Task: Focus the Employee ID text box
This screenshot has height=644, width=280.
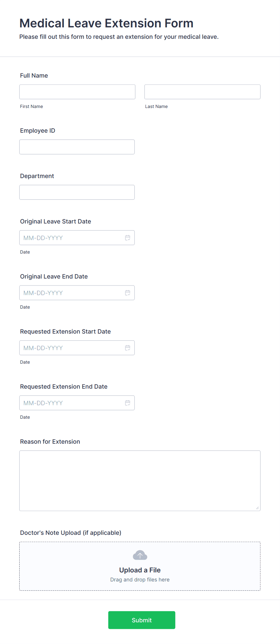Action: [77, 147]
